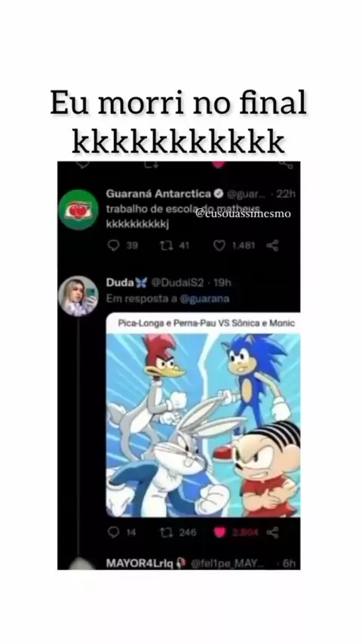
Task: Open the 22h tweet timestamp
Action: point(286,194)
